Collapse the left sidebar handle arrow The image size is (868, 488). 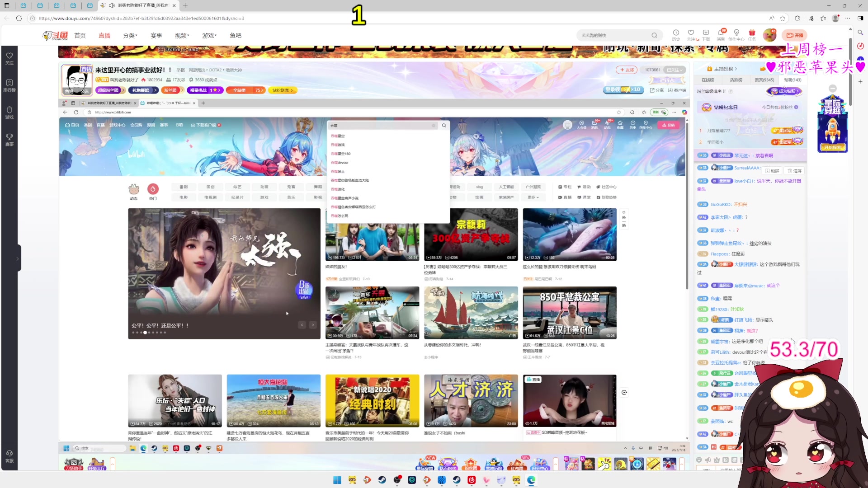(x=18, y=258)
